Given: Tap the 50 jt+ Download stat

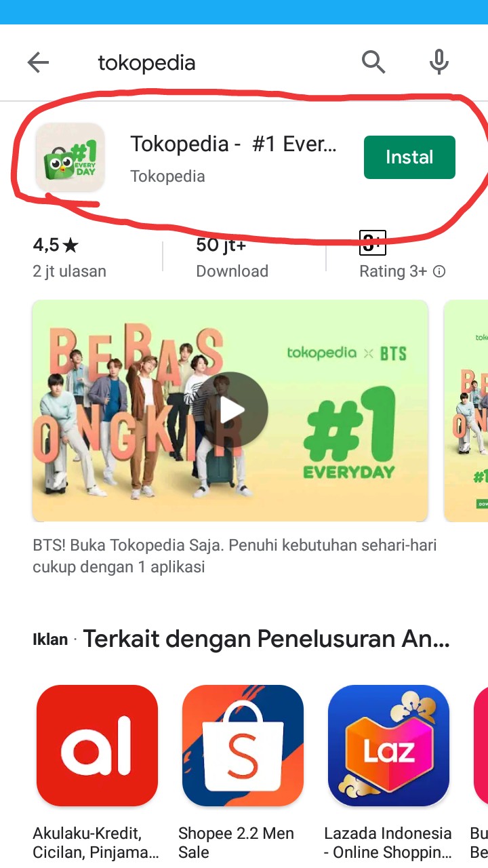Looking at the screenshot, I should [232, 258].
